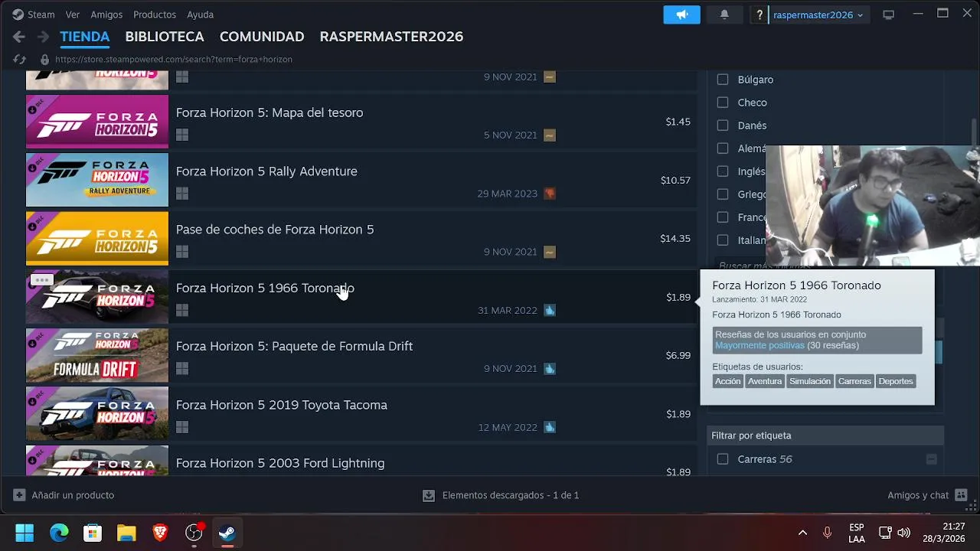
Task: Enable the Danés language checkbox
Action: pos(722,126)
